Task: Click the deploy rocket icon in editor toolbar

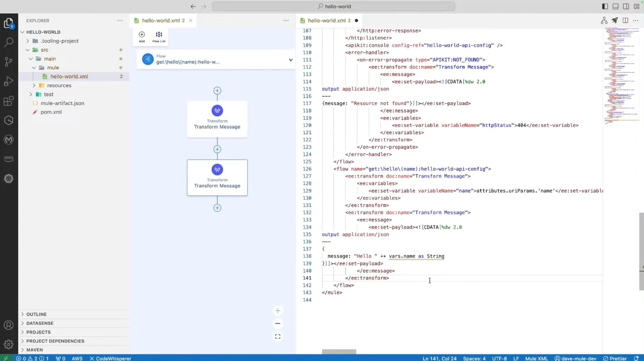Action: [615, 21]
